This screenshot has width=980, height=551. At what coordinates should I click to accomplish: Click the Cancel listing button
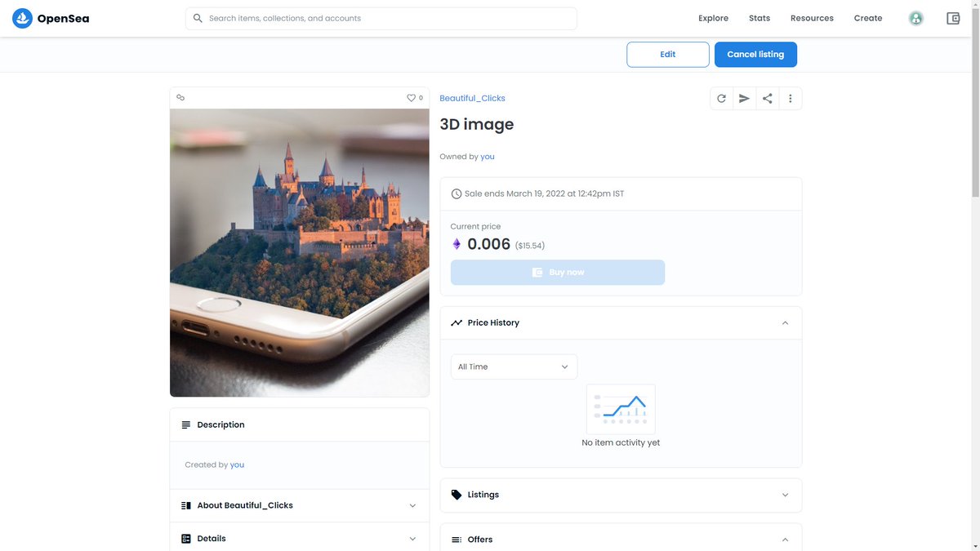755,55
